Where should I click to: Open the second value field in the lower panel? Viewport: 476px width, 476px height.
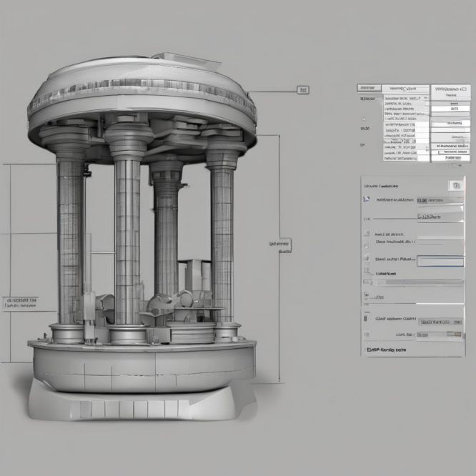pos(440,217)
